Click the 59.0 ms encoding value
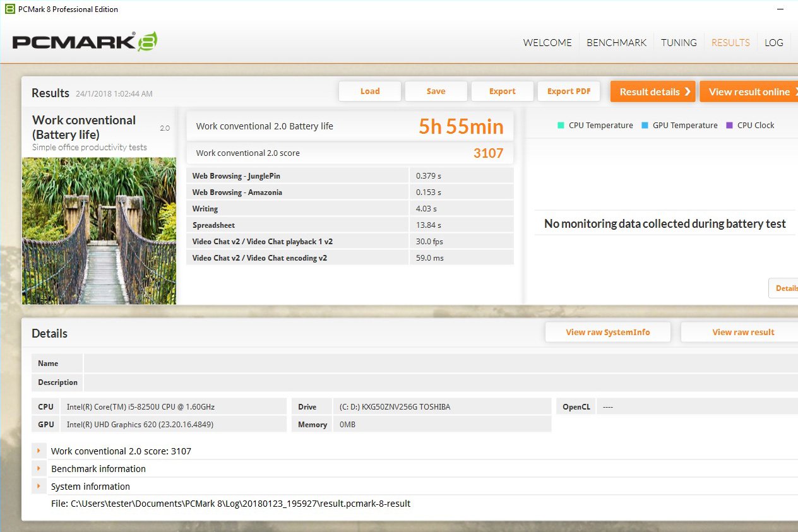 pyautogui.click(x=429, y=258)
